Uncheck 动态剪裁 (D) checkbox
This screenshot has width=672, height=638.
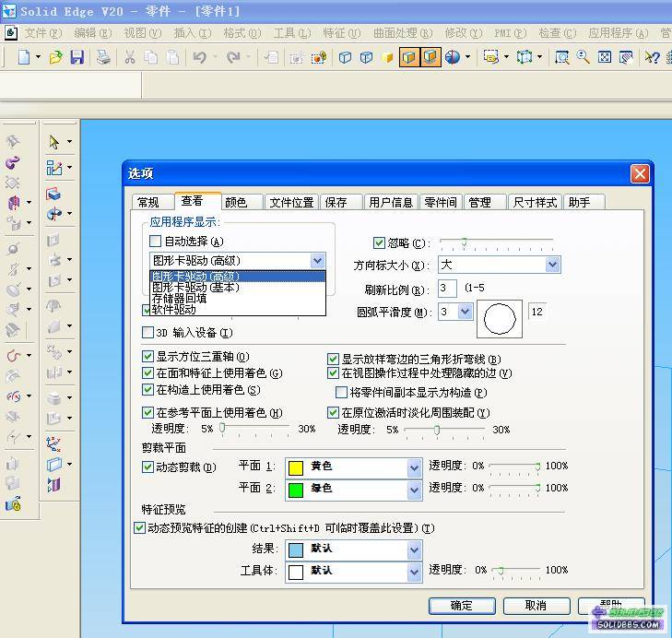147,467
